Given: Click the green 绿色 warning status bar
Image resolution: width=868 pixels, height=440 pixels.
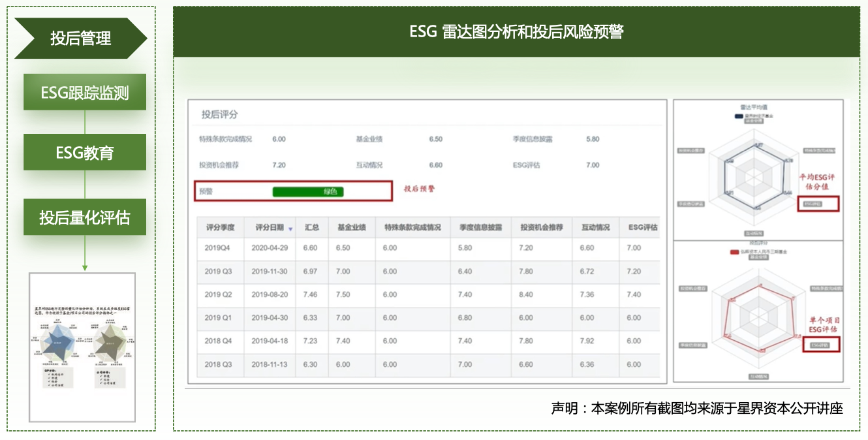Looking at the screenshot, I should point(308,192).
